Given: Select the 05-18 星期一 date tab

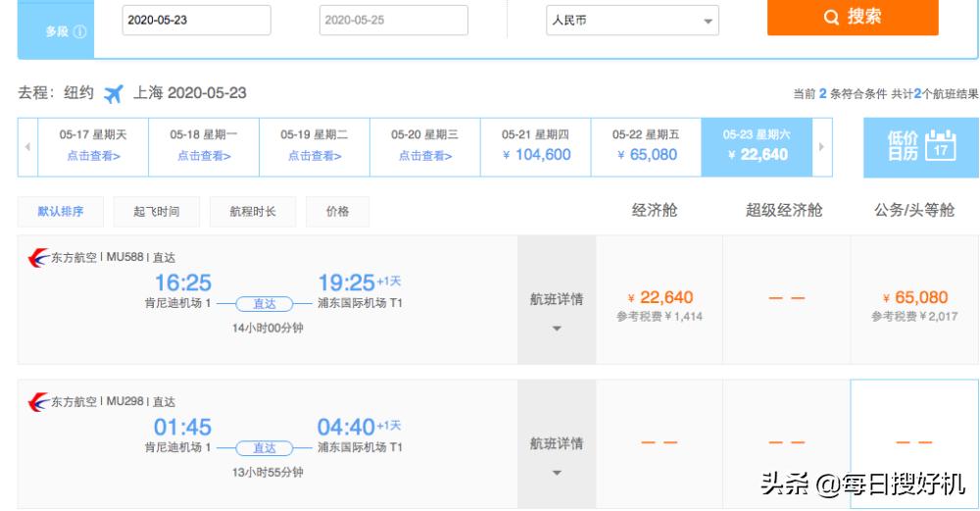Looking at the screenshot, I should click(204, 146).
